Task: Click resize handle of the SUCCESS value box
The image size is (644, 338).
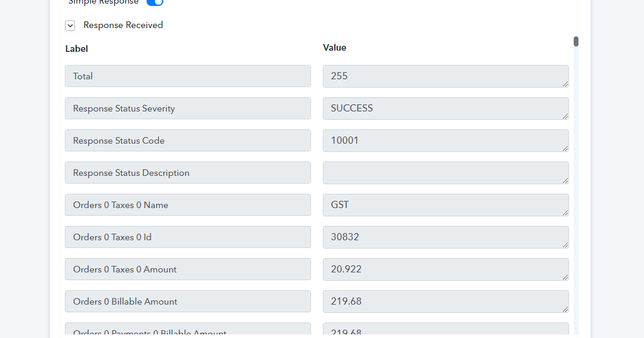Action: (565, 116)
